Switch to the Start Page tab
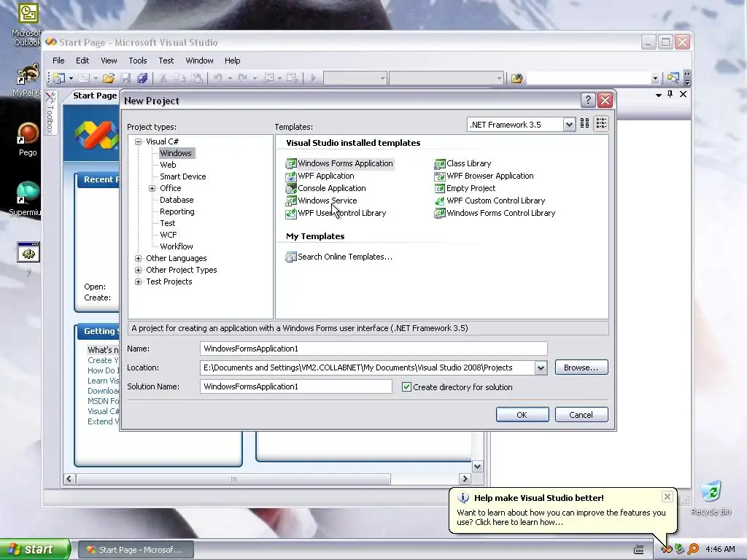 [94, 96]
